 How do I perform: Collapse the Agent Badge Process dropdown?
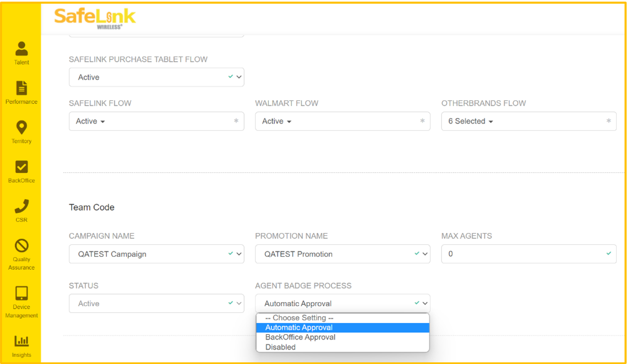point(343,303)
